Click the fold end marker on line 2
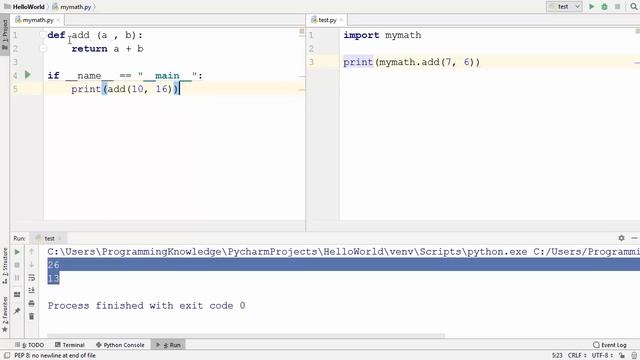 (43, 49)
